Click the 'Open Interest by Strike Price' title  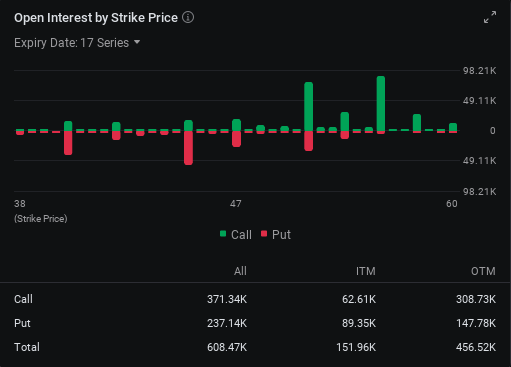tap(96, 18)
